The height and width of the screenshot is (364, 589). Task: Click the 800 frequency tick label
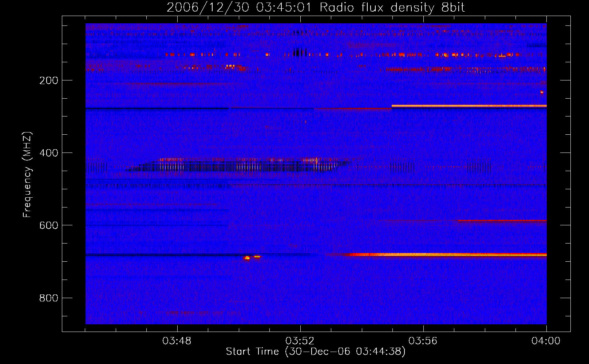pos(49,298)
